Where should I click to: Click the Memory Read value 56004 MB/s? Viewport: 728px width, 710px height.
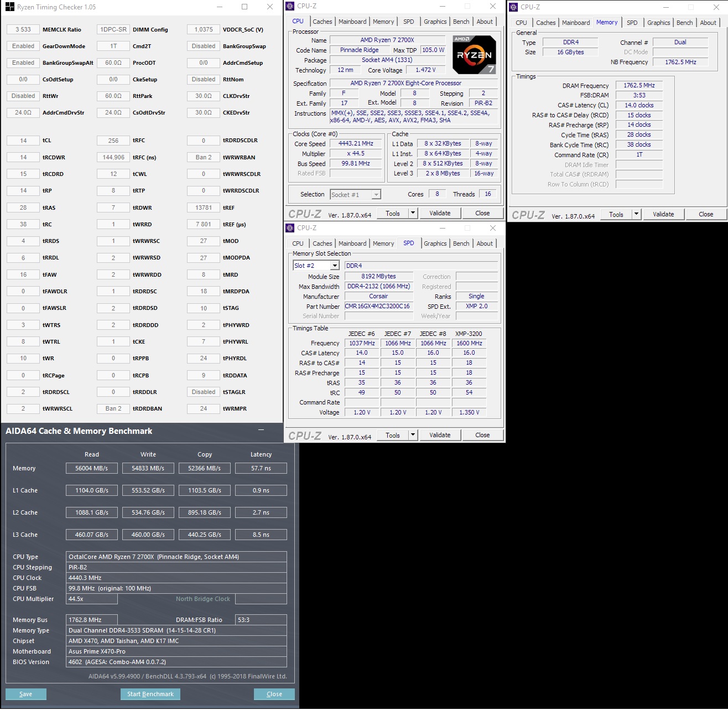[x=92, y=468]
